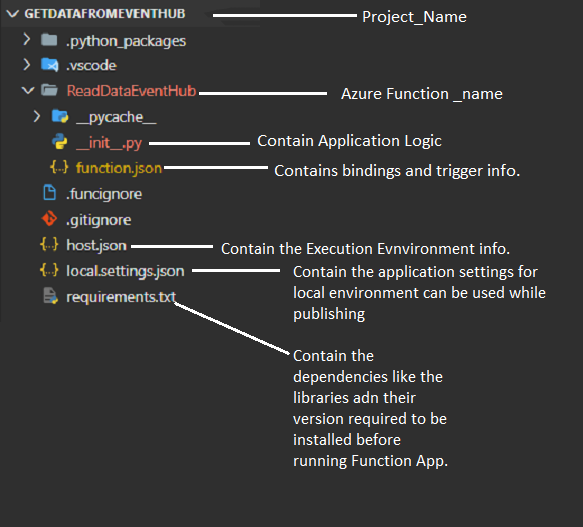This screenshot has height=527, width=583.
Task: Click the Python icon beside __init__.py
Action: (x=59, y=142)
